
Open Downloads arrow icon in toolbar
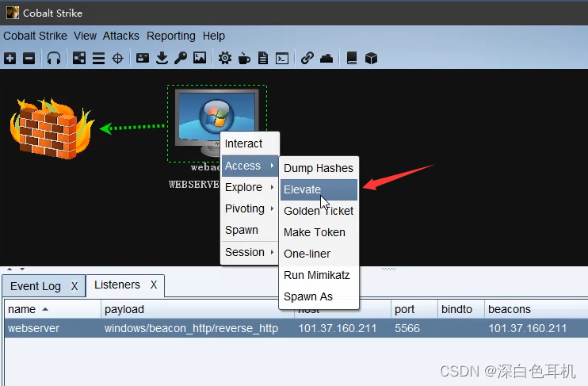pyautogui.click(x=162, y=58)
